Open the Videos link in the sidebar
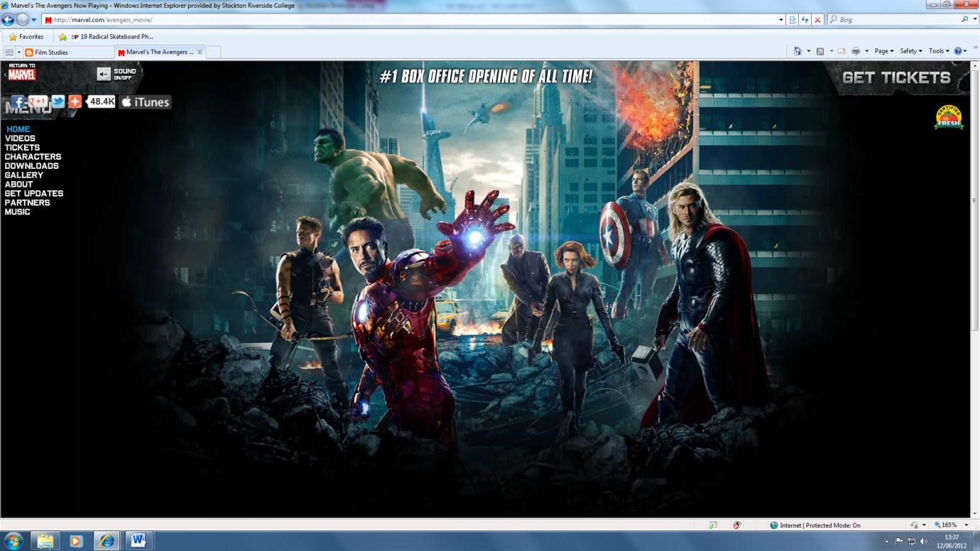Screen dimensions: 980x551 (20, 138)
